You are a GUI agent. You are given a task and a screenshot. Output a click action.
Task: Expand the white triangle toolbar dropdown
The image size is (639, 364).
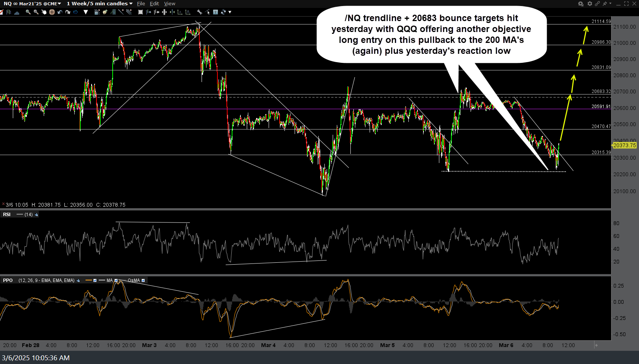86,12
